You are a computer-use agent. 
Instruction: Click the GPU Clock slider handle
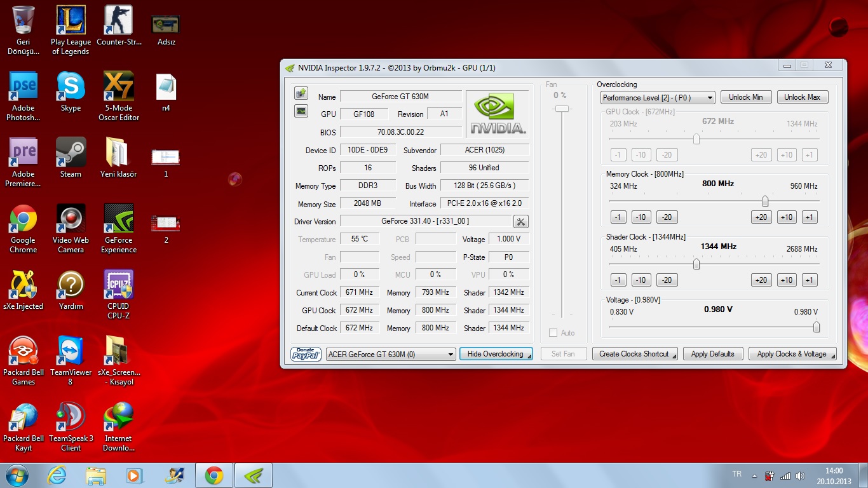696,139
